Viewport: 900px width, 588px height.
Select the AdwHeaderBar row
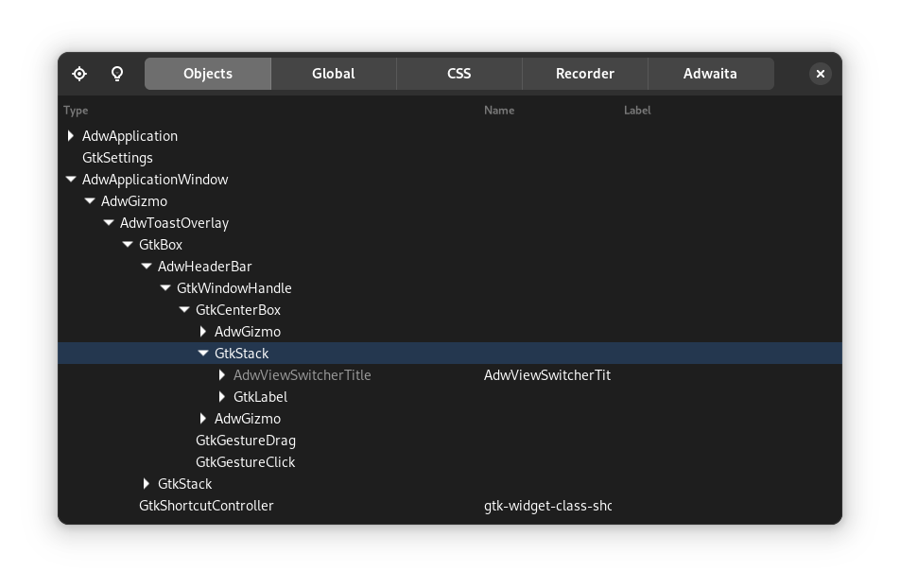tap(205, 266)
